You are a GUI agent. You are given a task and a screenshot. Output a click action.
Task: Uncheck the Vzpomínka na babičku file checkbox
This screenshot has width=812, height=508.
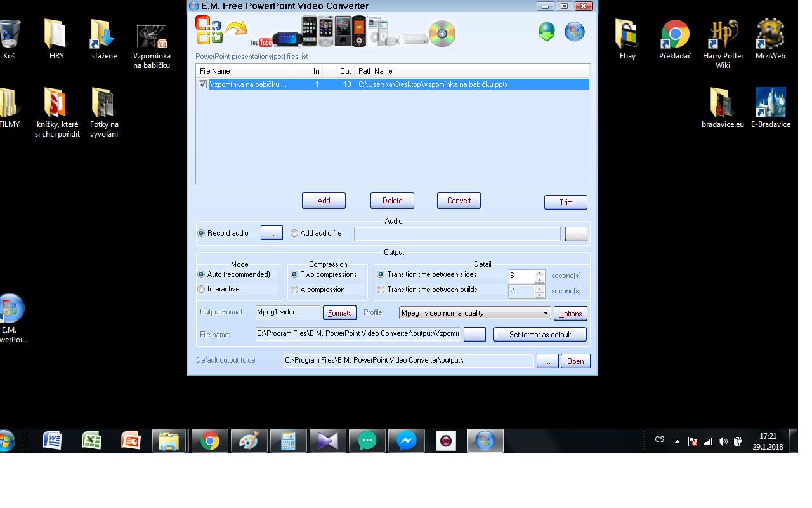pos(203,84)
